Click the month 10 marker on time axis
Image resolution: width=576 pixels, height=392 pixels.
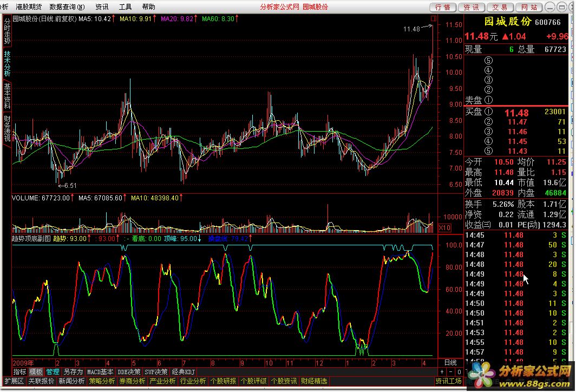click(269, 363)
